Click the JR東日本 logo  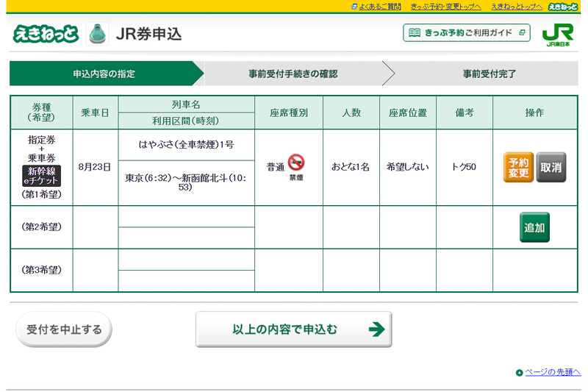(x=558, y=35)
